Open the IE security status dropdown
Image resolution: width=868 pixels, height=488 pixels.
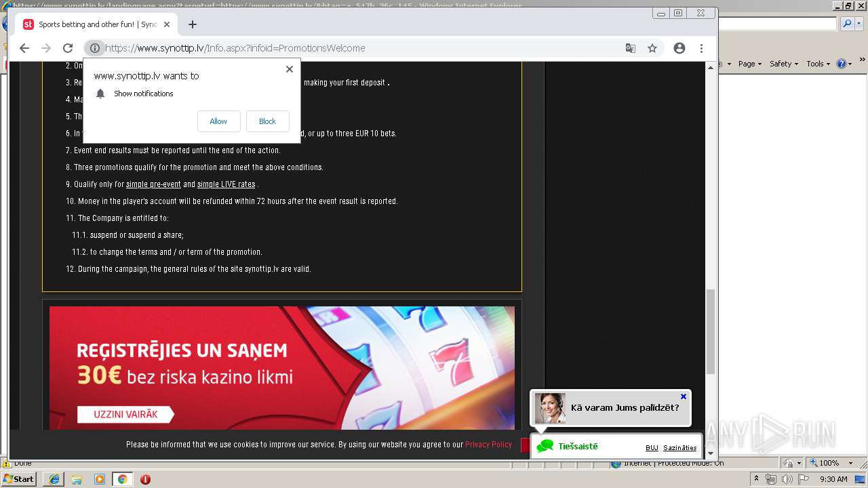coord(791,463)
